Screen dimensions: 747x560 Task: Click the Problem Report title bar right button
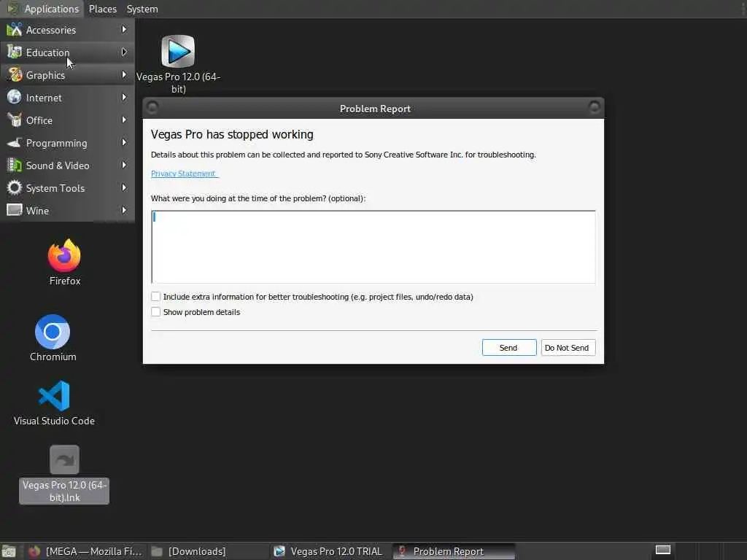point(594,108)
